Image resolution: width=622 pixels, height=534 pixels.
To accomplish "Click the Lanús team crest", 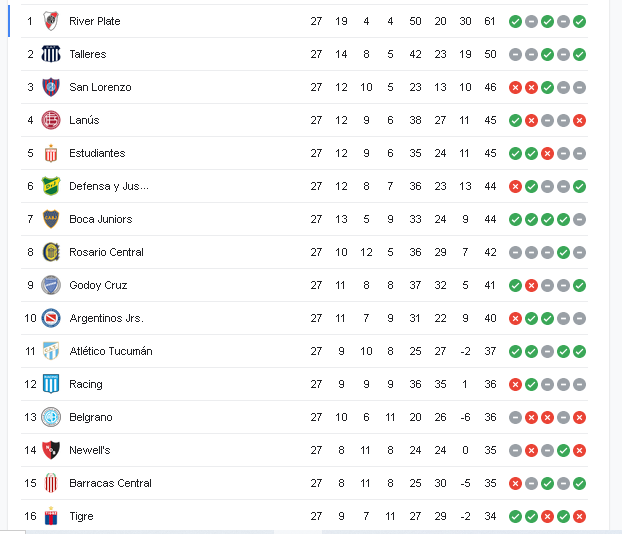I will pos(51,120).
